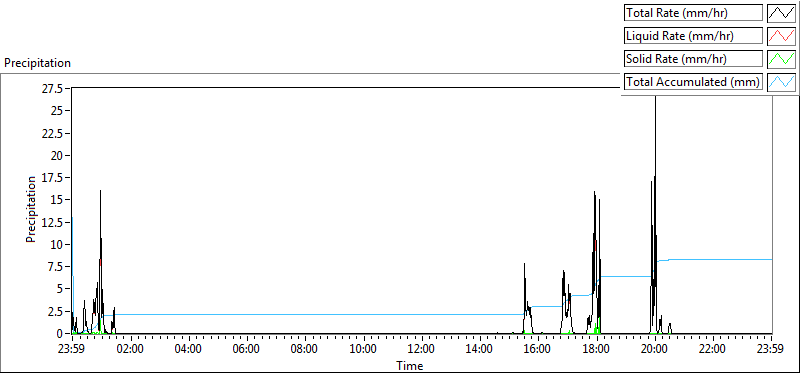This screenshot has width=800, height=373.
Task: Open the Solid Rate green line style icon
Action: (x=782, y=58)
